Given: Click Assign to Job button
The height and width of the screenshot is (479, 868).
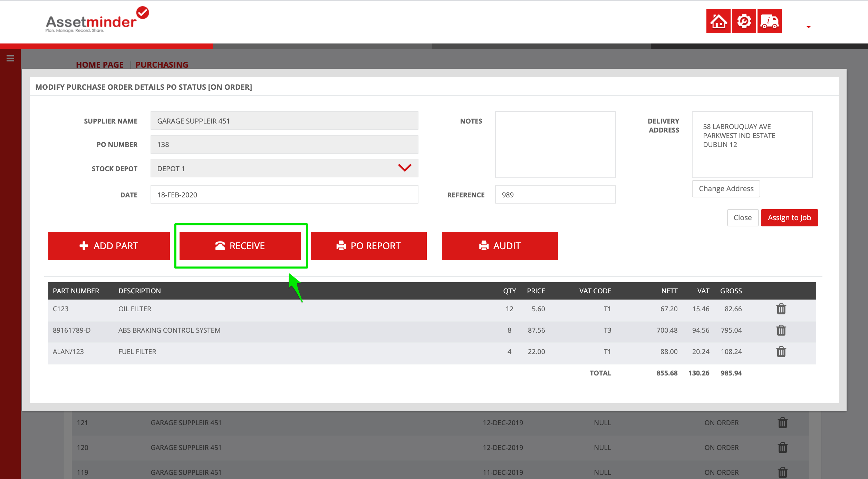Looking at the screenshot, I should pyautogui.click(x=789, y=218).
